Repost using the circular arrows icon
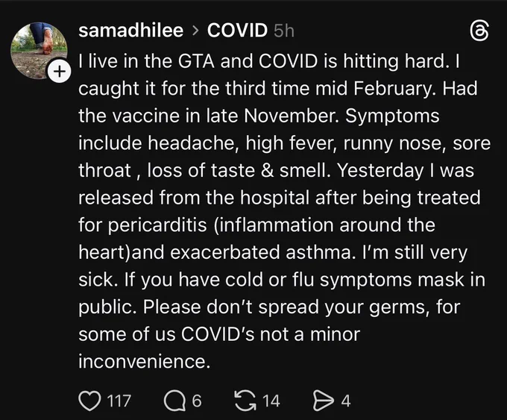The image size is (507, 420). [245, 401]
